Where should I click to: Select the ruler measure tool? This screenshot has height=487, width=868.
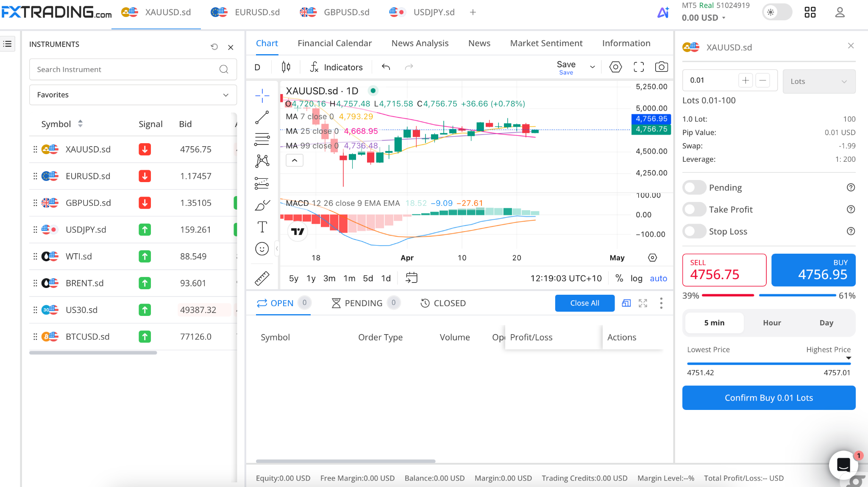pyautogui.click(x=262, y=278)
